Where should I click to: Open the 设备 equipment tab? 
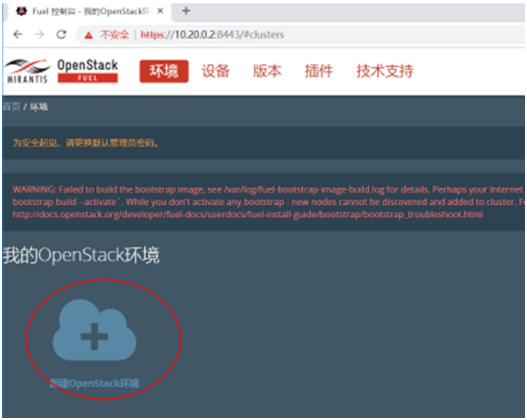coord(215,71)
